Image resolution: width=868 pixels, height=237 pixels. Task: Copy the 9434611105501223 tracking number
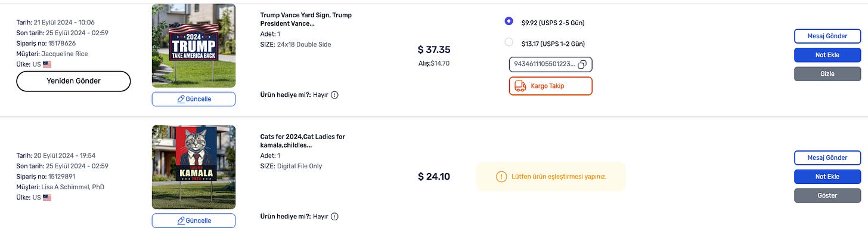(582, 64)
